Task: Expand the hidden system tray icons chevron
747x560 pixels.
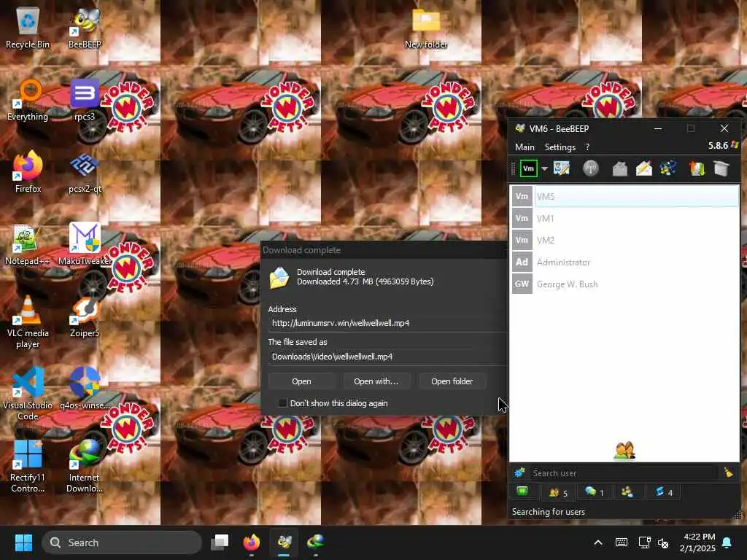Action: coord(598,542)
